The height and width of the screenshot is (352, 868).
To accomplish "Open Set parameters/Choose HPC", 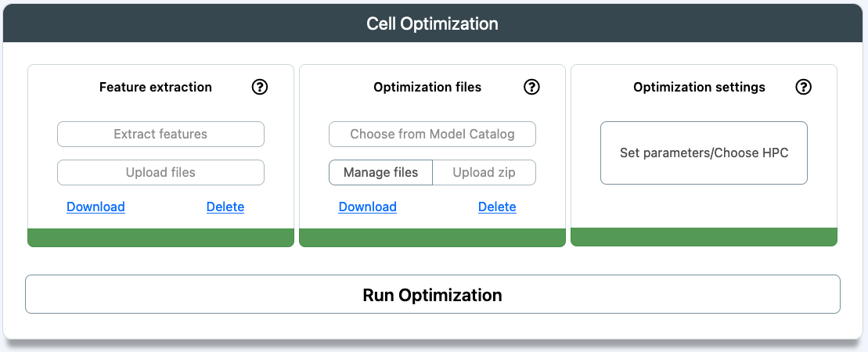I will click(704, 153).
